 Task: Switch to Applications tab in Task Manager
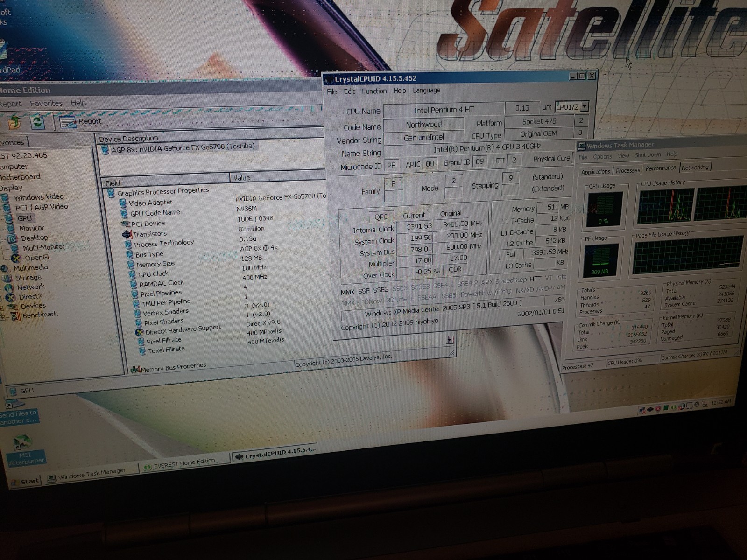tap(595, 172)
